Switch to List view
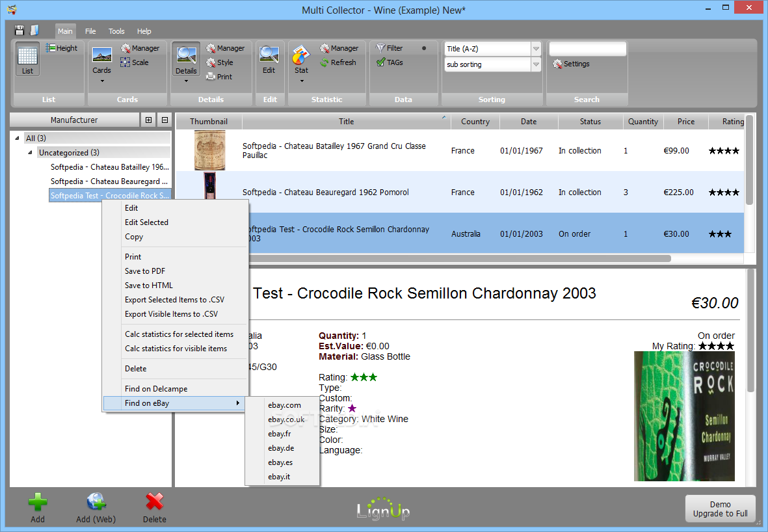This screenshot has width=768, height=532. pyautogui.click(x=27, y=59)
